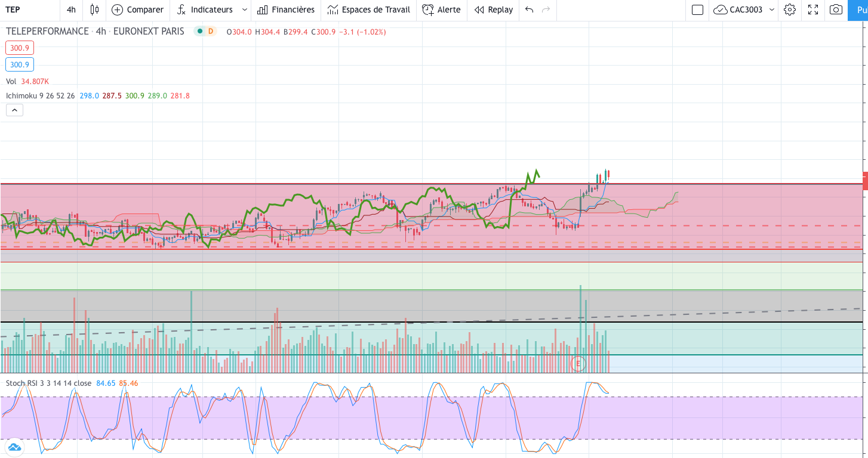868x458 pixels.
Task: Collapse the indicator legend with the arrow
Action: pyautogui.click(x=14, y=110)
